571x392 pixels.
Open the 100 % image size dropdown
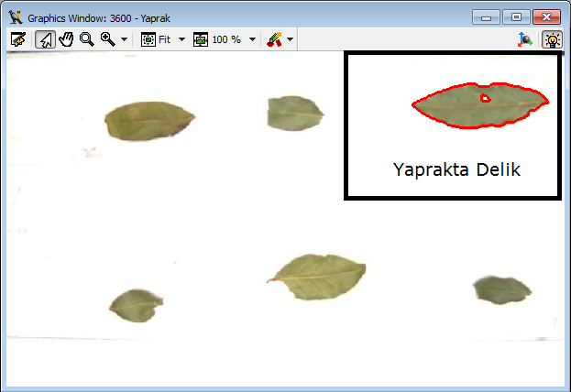tap(252, 39)
